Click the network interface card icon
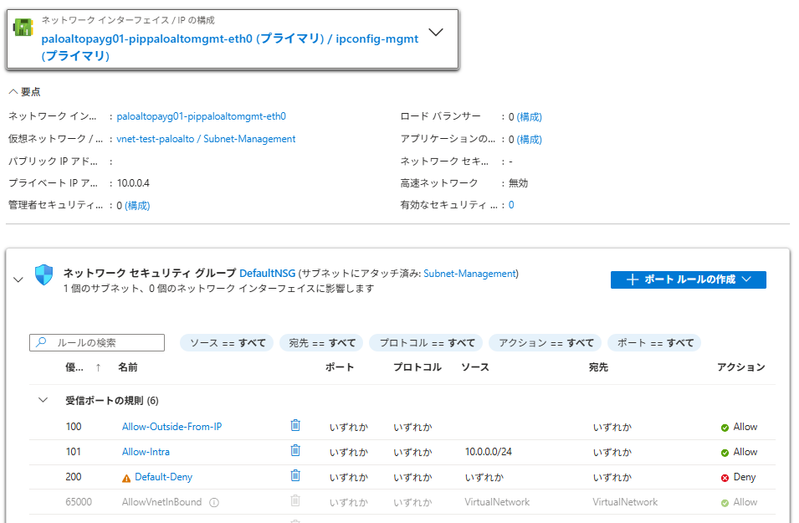This screenshot has width=799, height=523. (23, 27)
